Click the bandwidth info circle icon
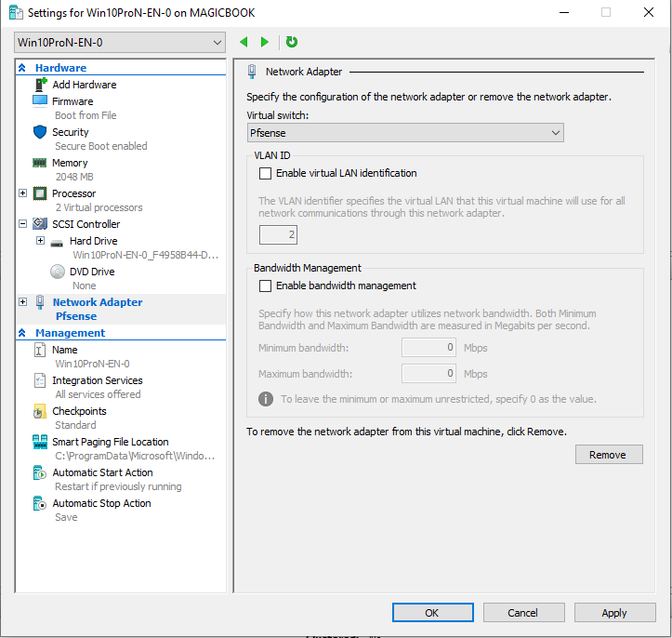The image size is (672, 638). [266, 399]
